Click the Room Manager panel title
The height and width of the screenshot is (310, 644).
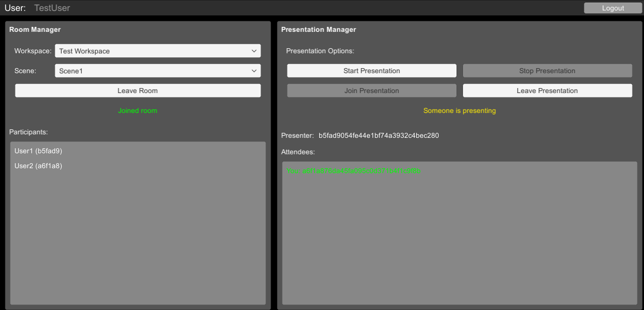coord(35,29)
